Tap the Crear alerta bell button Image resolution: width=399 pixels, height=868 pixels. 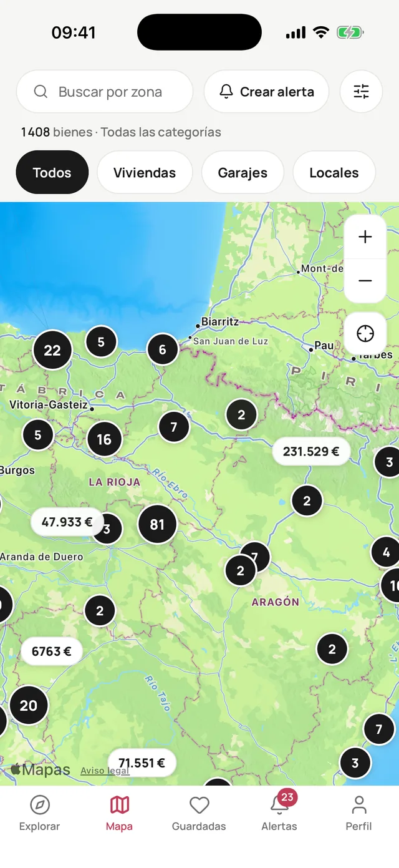pyautogui.click(x=266, y=92)
